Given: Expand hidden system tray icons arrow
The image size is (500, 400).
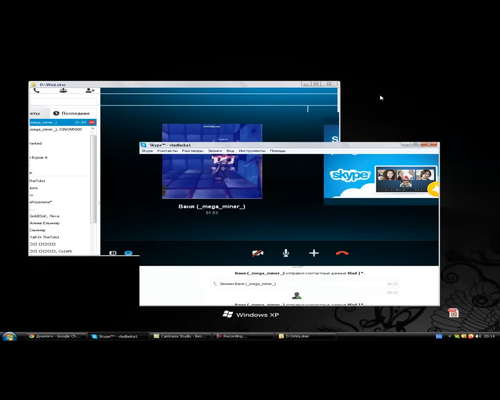Looking at the screenshot, I should (449, 336).
